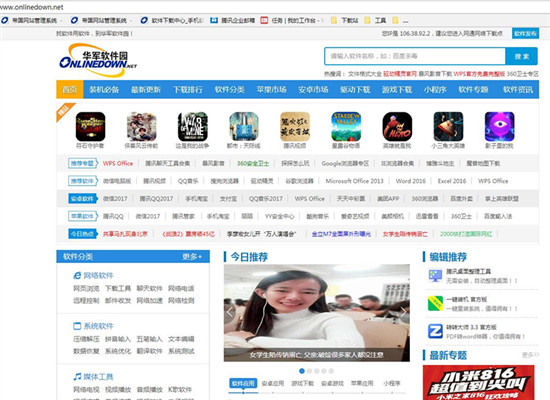
Task: Click the IE icon beside 网络软件
Action: tap(77, 275)
